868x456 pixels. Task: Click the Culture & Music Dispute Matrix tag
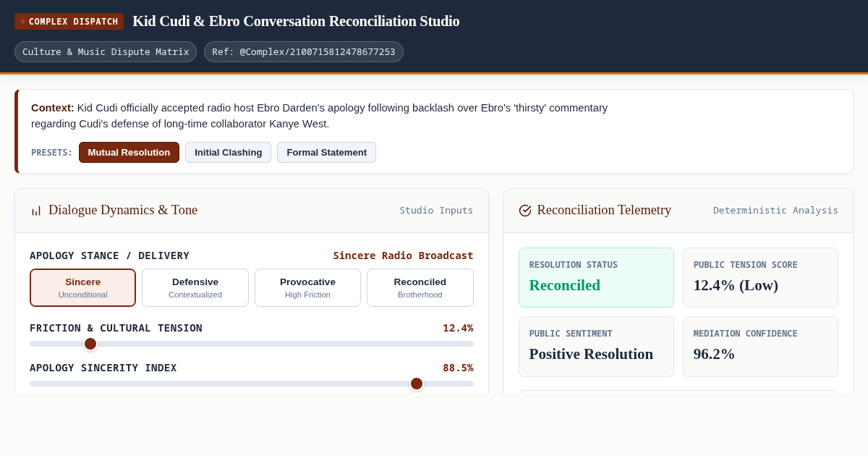coord(106,52)
